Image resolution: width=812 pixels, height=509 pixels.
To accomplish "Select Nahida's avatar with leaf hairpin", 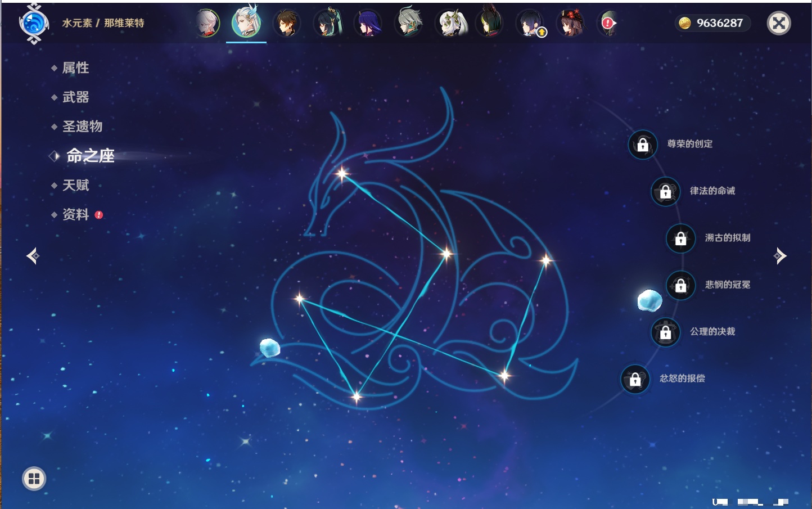I will pyautogui.click(x=451, y=24).
